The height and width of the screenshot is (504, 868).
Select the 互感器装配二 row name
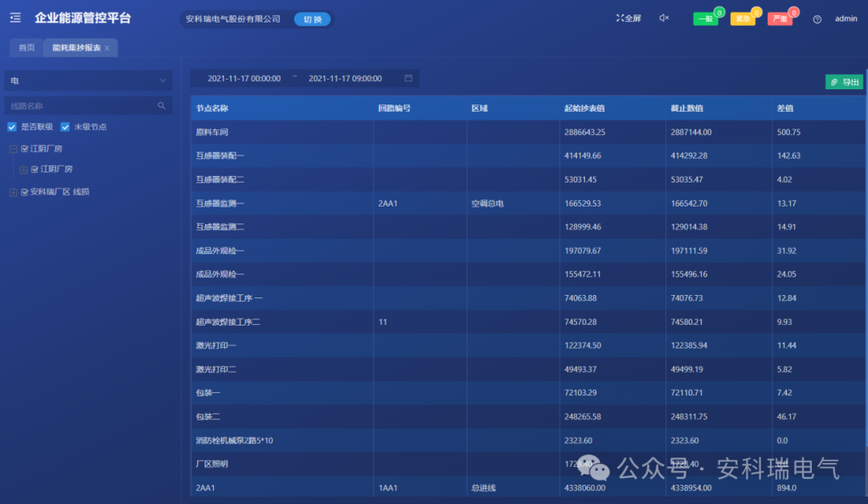tap(220, 179)
